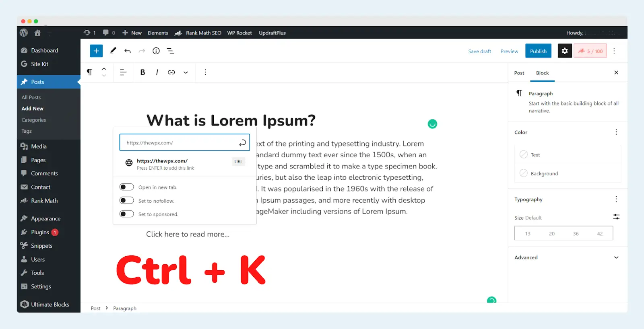Select the thewpx.com URL suggestion
This screenshot has height=329, width=644.
(x=185, y=164)
